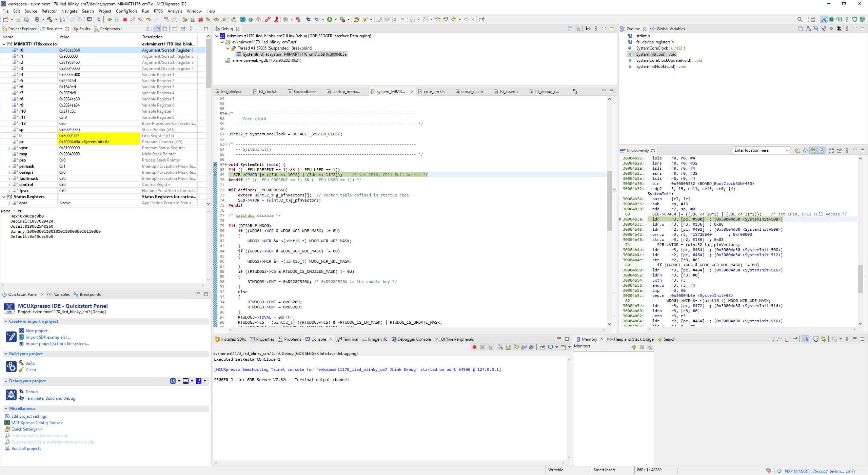Click Terminate, Build and Debug link
Screen dimensions: 868x475
[50, 398]
